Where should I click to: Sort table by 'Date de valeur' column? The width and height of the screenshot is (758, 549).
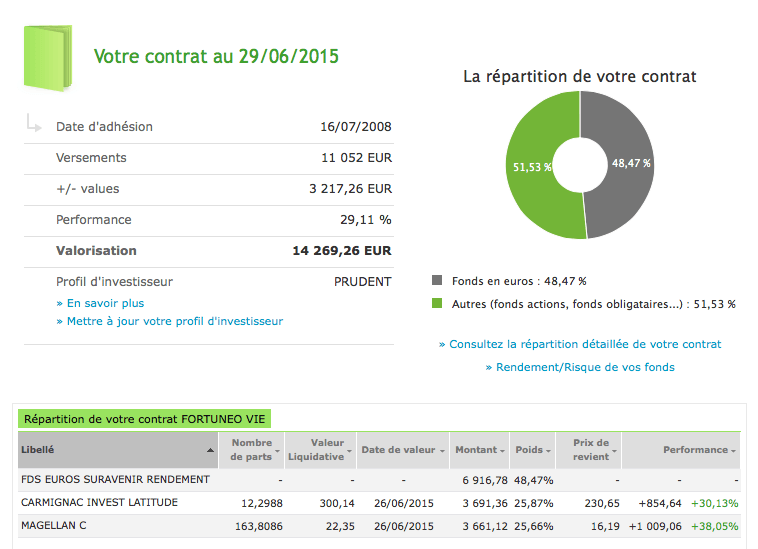click(x=400, y=450)
